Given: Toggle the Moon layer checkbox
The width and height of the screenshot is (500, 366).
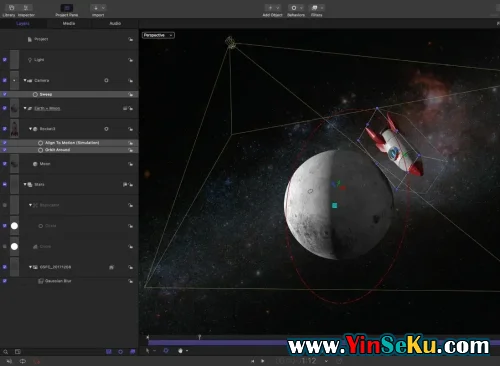Looking at the screenshot, I should click(x=5, y=164).
